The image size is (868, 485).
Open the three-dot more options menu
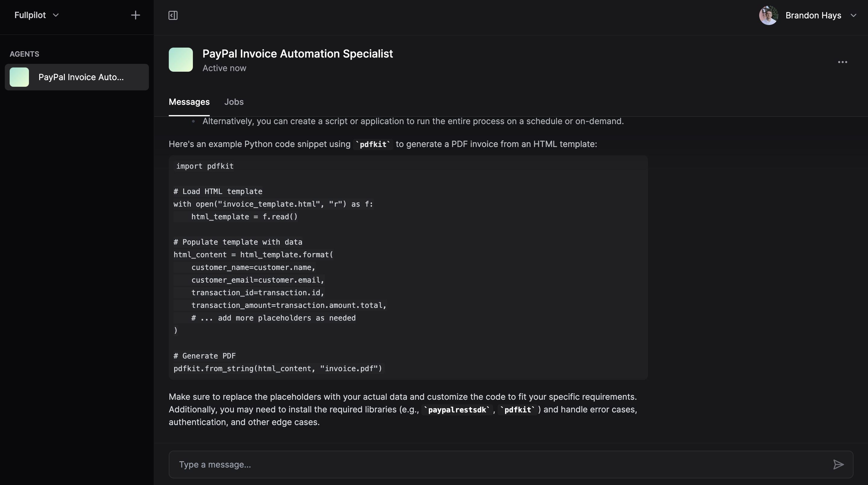[842, 62]
